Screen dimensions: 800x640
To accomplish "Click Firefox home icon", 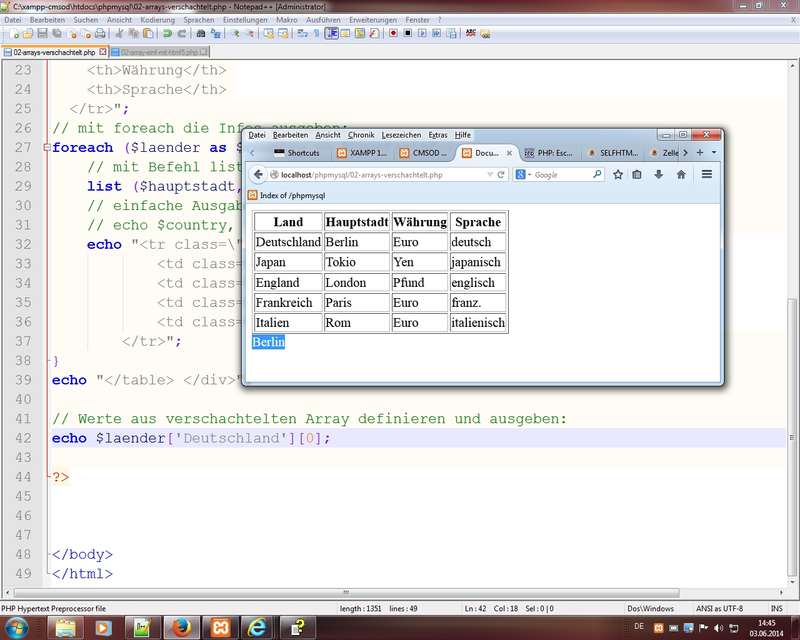I will click(x=681, y=174).
